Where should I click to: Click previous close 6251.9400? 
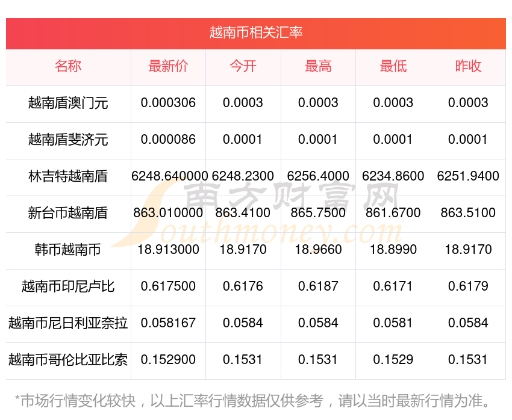pyautogui.click(x=468, y=176)
